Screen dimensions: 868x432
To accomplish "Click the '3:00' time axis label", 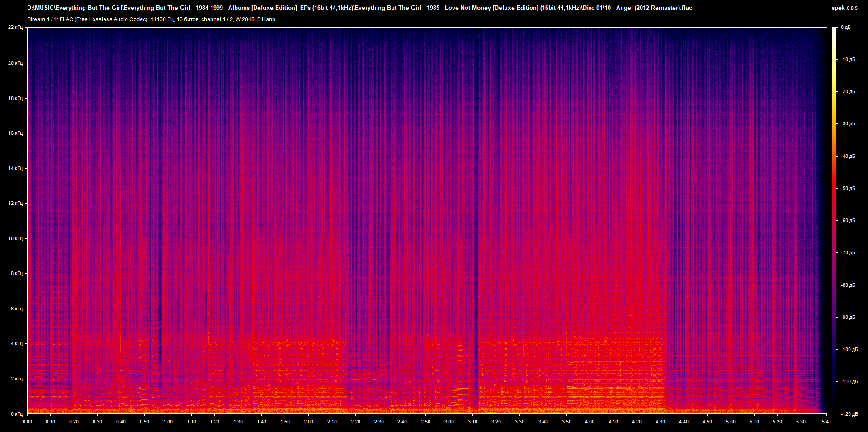I will (x=449, y=422).
